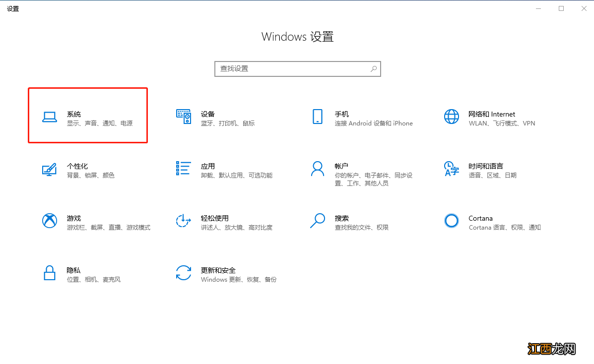This screenshot has height=364, width=594.
Task: Click the 设备 keyboard and speaker icon
Action: [x=184, y=117]
